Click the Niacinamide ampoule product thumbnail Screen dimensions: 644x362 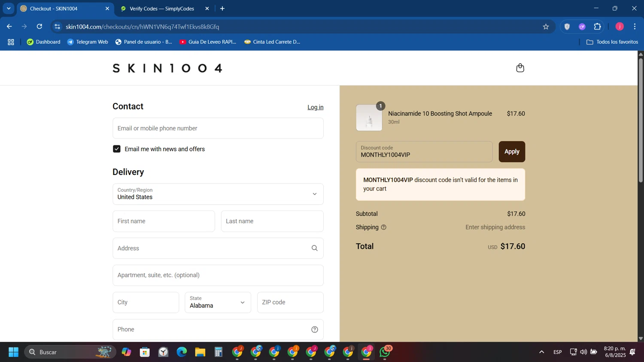pos(369,118)
